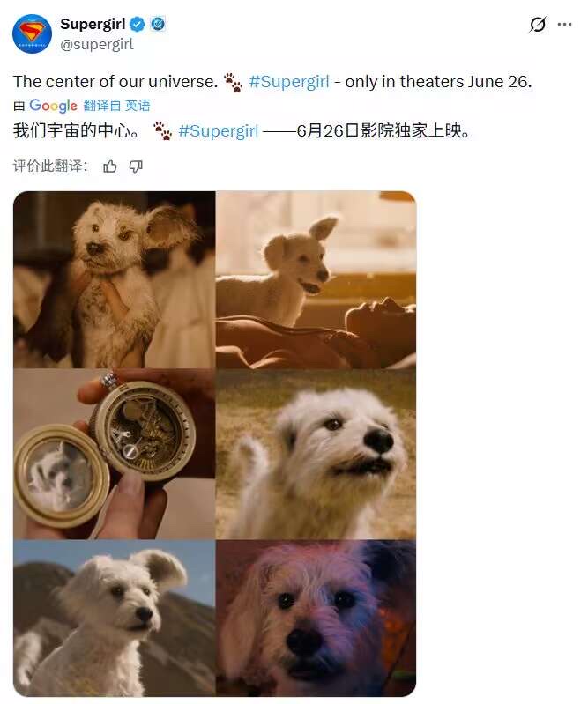
Task: Open the pocket watch locket photo
Action: [114, 454]
